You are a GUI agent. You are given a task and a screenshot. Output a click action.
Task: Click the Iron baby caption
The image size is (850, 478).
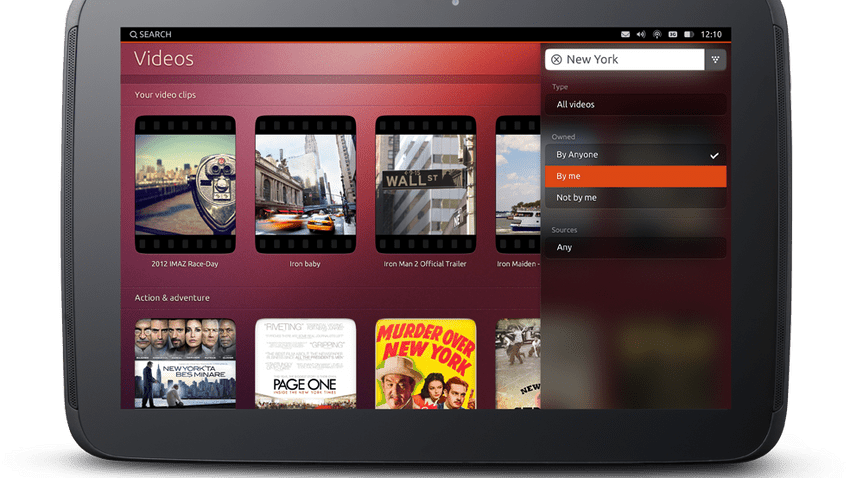pos(305,264)
